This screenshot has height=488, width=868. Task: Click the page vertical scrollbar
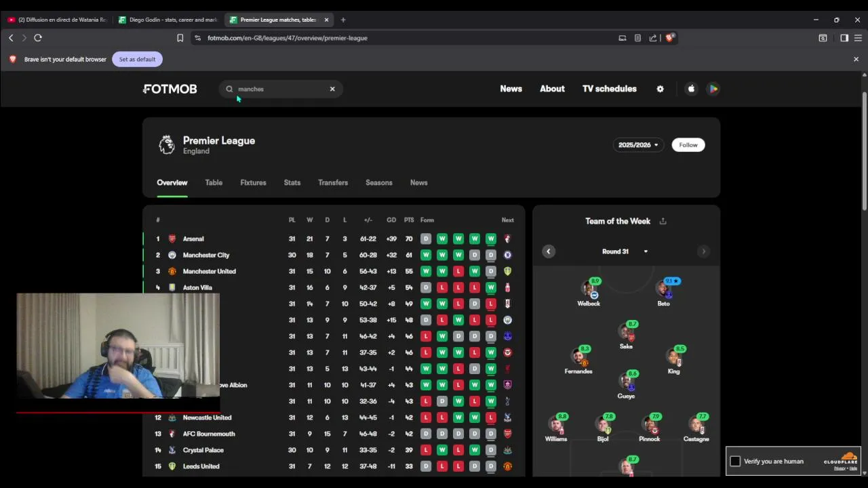[x=864, y=152]
